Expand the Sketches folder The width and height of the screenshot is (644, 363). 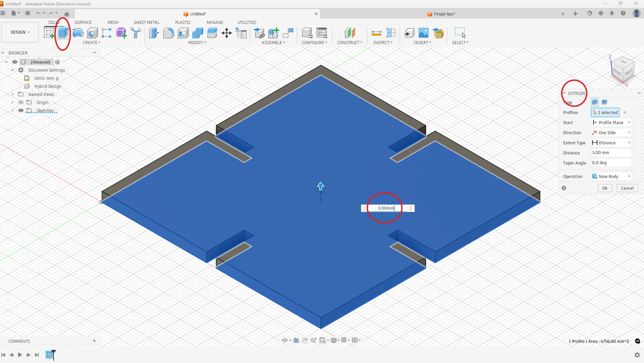pos(12,110)
